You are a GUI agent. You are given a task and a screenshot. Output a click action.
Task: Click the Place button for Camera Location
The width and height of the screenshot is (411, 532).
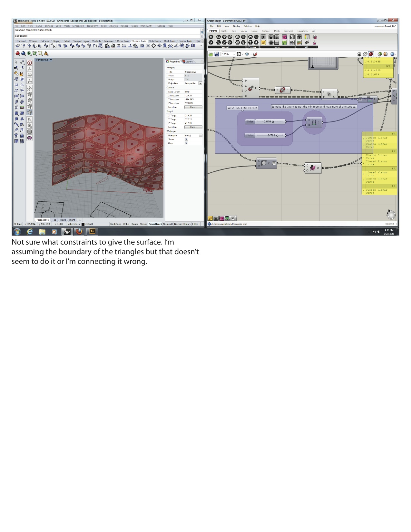click(193, 107)
